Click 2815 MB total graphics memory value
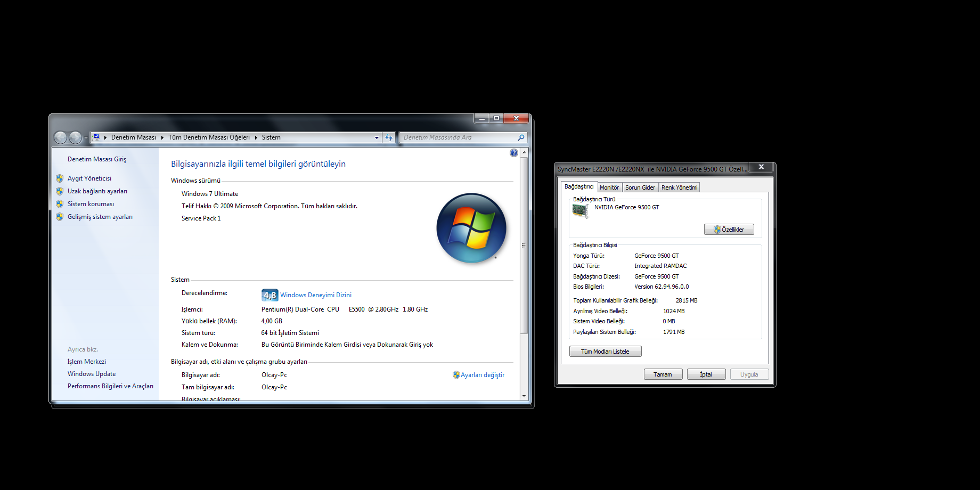Screen dimensions: 980x490 [687, 300]
